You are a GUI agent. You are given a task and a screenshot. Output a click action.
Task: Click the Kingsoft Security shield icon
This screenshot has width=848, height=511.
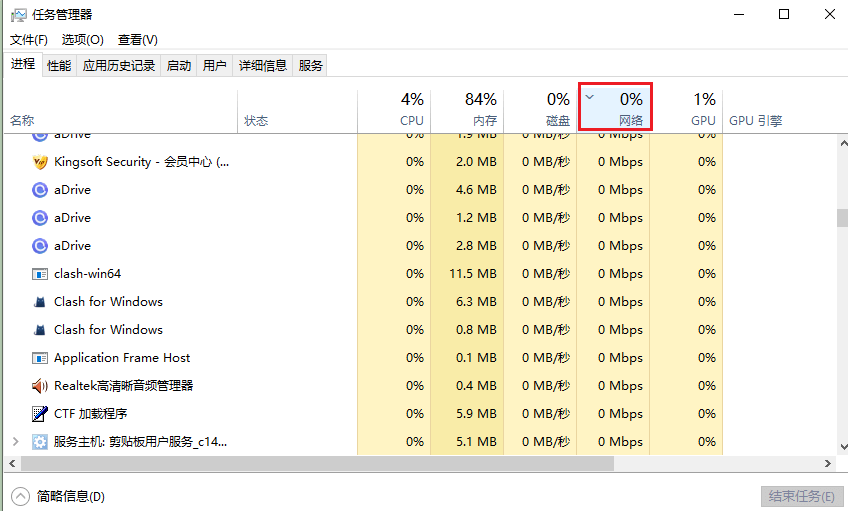(x=39, y=162)
